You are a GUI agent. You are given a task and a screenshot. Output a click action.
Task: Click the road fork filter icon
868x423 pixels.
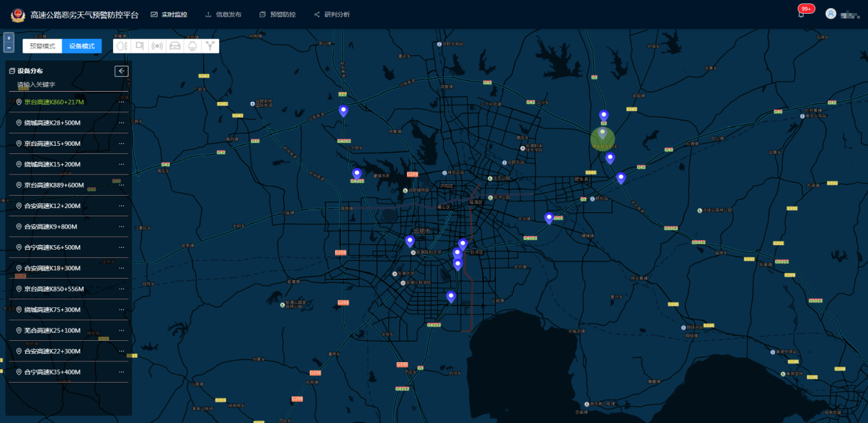[210, 46]
